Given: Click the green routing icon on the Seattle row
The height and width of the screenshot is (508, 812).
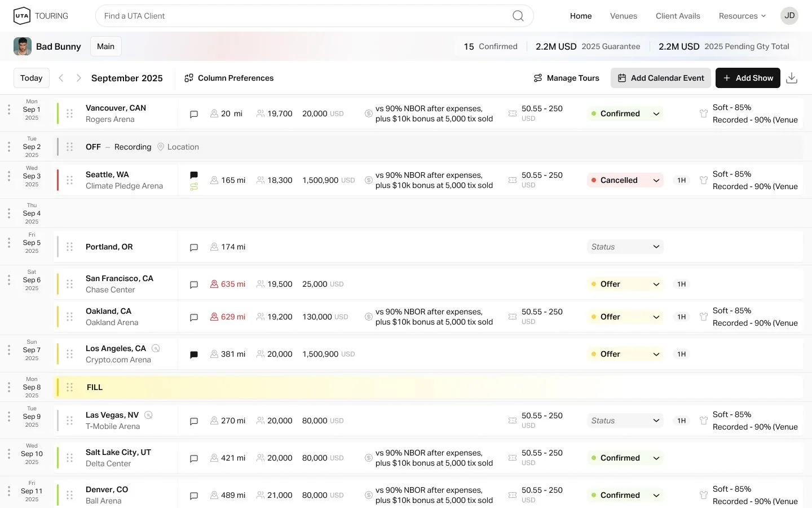Looking at the screenshot, I should pyautogui.click(x=194, y=187).
